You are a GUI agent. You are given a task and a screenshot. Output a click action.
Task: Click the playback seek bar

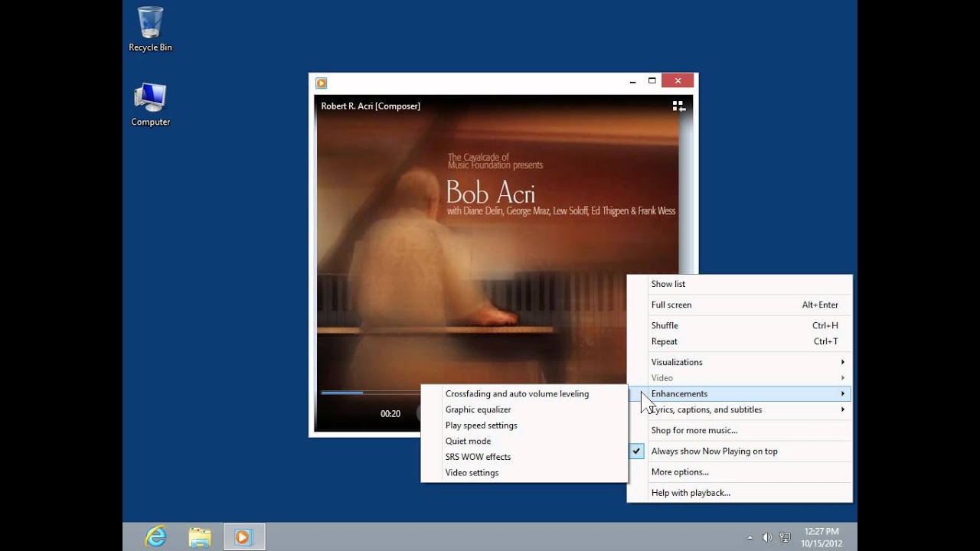(x=371, y=393)
